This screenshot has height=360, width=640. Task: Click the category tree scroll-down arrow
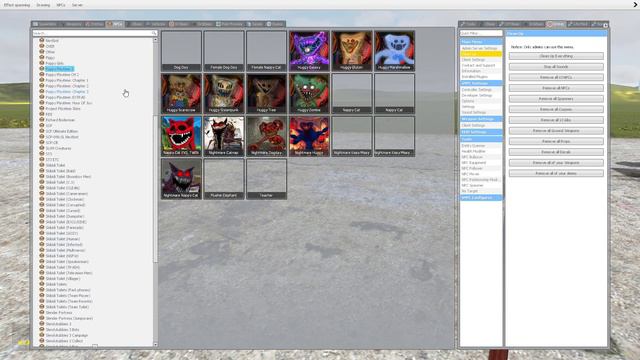155,345
